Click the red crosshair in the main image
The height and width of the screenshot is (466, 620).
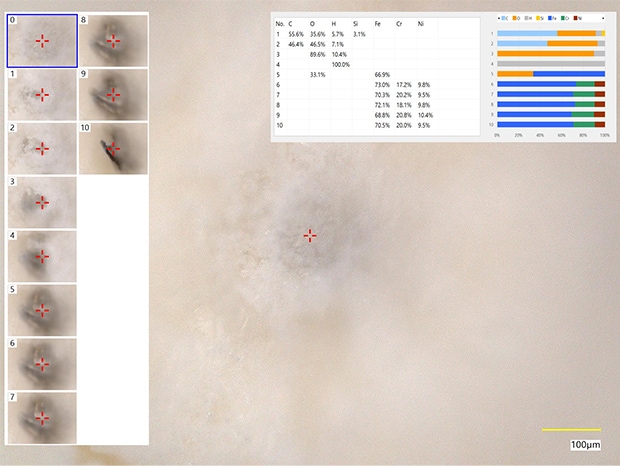point(310,235)
